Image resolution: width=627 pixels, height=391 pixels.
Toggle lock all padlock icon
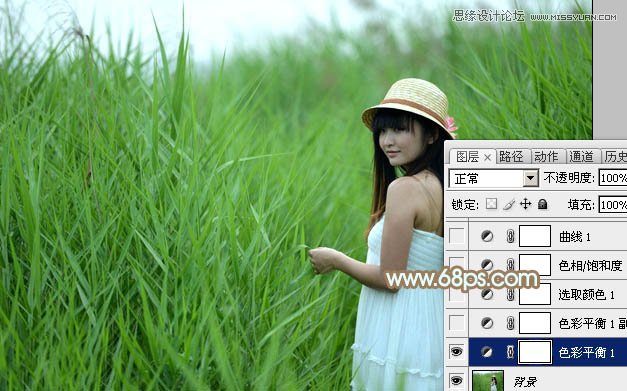click(x=543, y=204)
